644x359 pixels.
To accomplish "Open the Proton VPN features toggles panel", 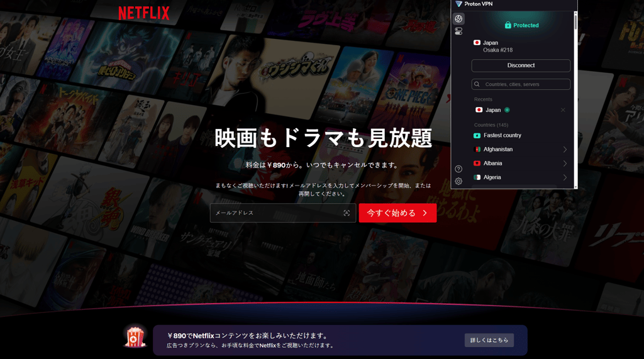I will click(458, 31).
